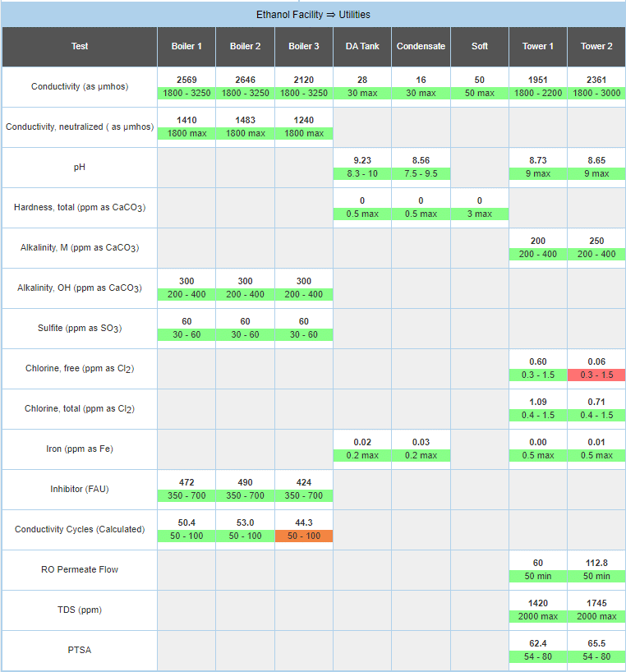Click the Boiler 1 inhibitor value 472
The height and width of the screenshot is (672, 626).
click(186, 482)
